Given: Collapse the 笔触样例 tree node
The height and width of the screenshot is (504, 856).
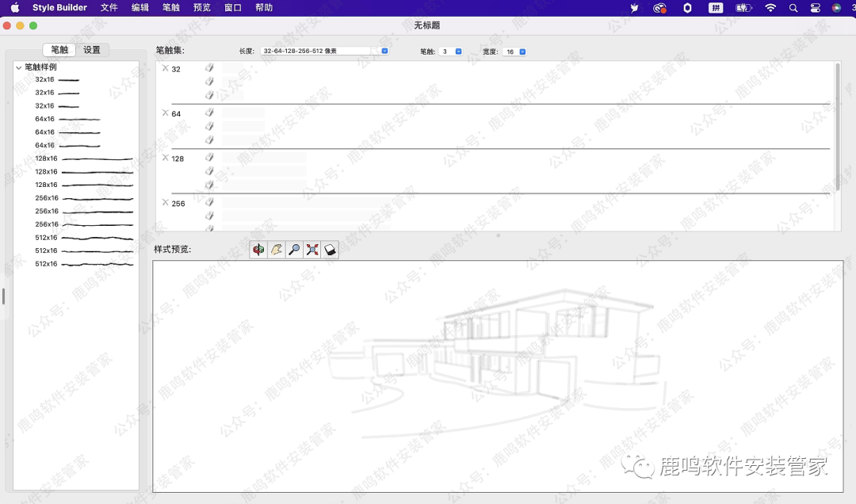Looking at the screenshot, I should click(x=18, y=67).
